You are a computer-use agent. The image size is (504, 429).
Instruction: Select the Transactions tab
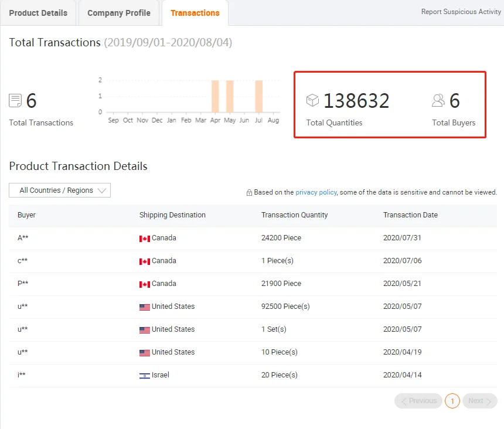[x=195, y=13]
